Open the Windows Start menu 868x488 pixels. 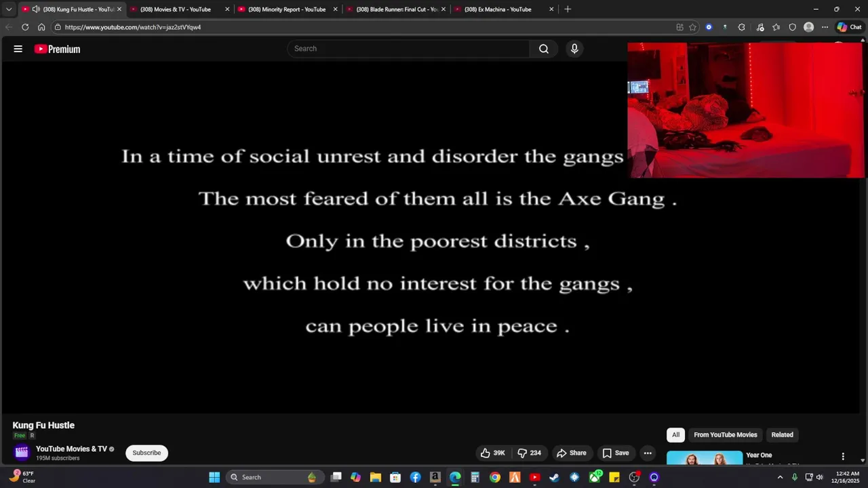coord(214,477)
